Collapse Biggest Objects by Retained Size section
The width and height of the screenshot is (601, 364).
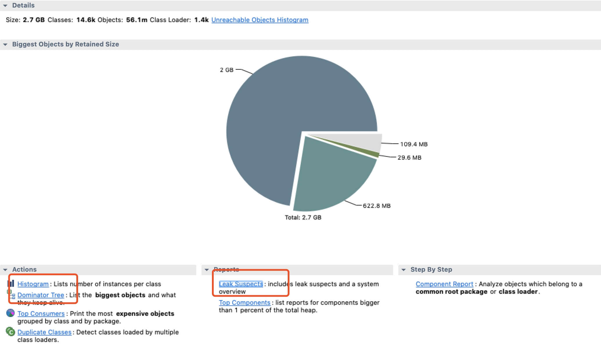[5, 44]
